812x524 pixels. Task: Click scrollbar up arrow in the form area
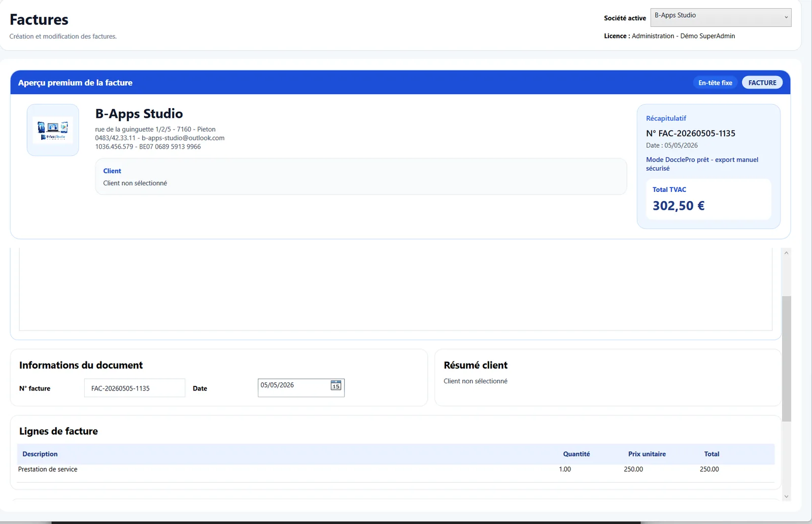[786, 252]
